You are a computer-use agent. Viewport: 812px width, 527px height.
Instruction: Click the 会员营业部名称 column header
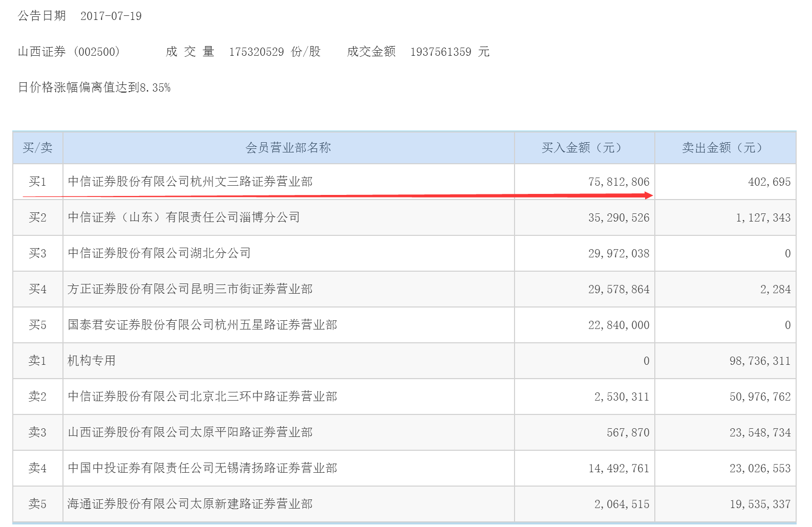(288, 148)
